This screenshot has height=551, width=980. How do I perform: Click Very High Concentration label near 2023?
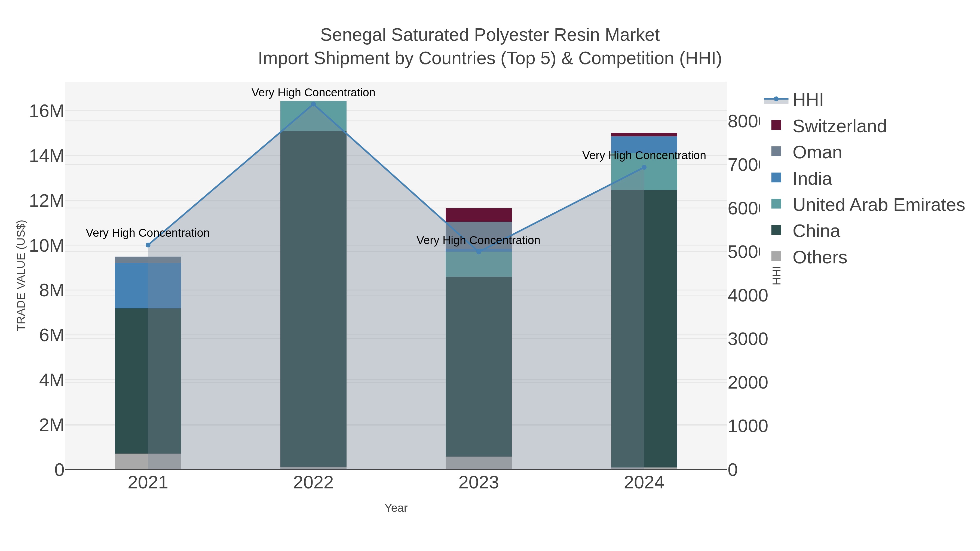(x=478, y=240)
